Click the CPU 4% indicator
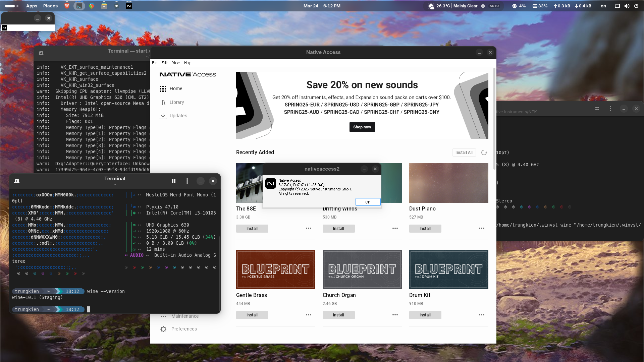The width and height of the screenshot is (644, 362). point(519,6)
